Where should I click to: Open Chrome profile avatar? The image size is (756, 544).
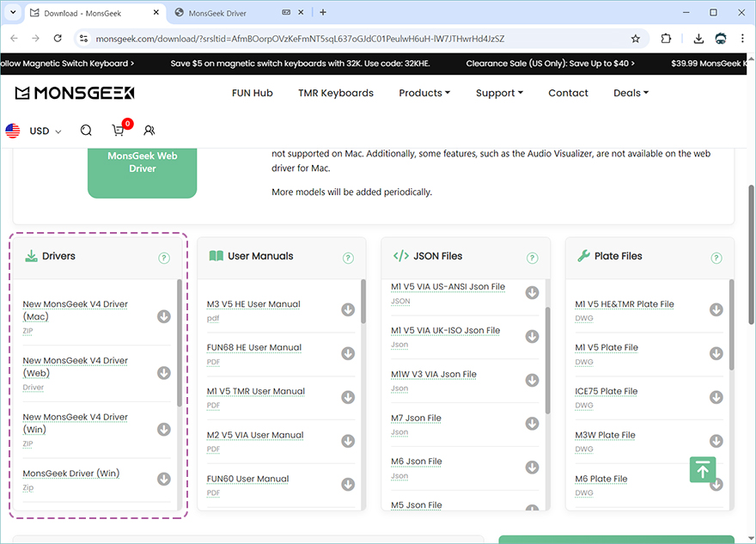coord(721,39)
